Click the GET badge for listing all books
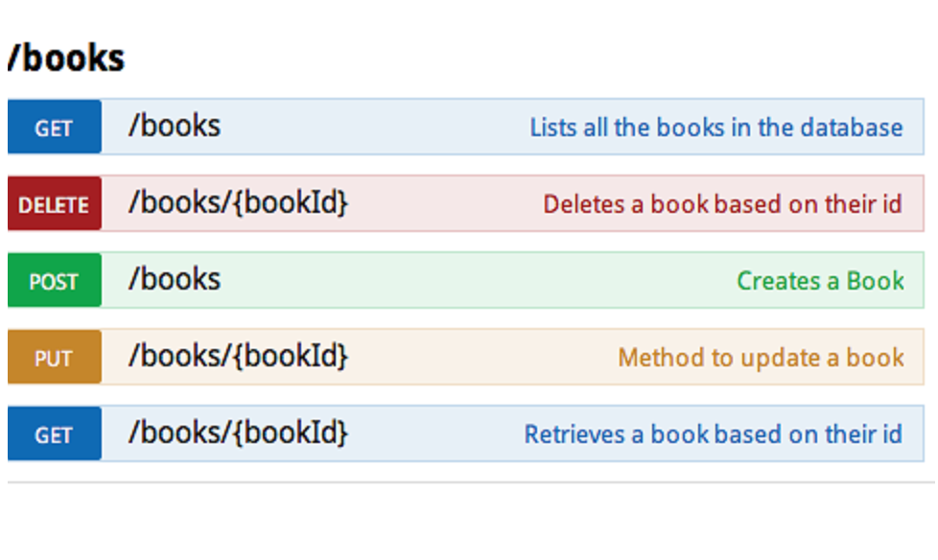The image size is (938, 560). (54, 128)
